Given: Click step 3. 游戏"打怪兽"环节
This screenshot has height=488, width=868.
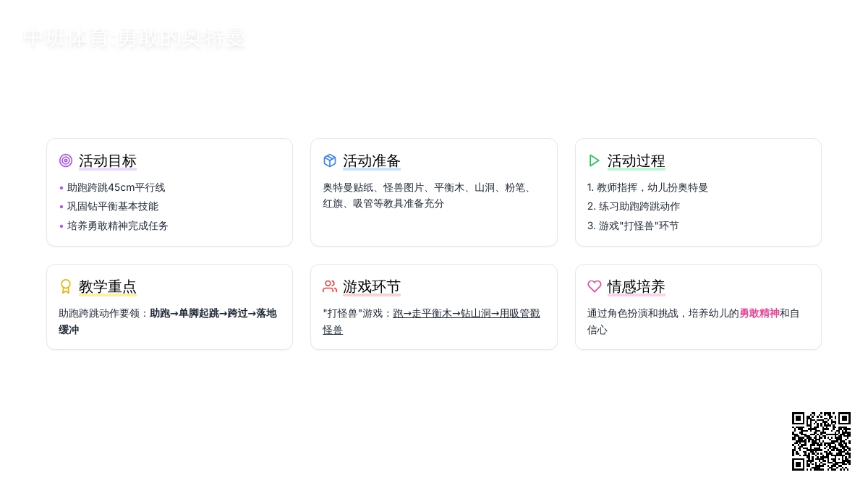Looking at the screenshot, I should [x=633, y=226].
